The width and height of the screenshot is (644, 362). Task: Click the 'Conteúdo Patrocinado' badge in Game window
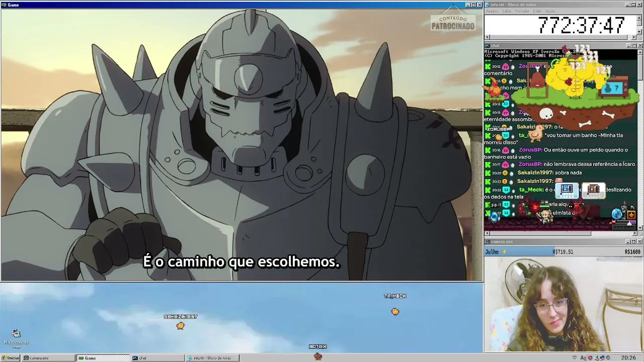pos(453,23)
